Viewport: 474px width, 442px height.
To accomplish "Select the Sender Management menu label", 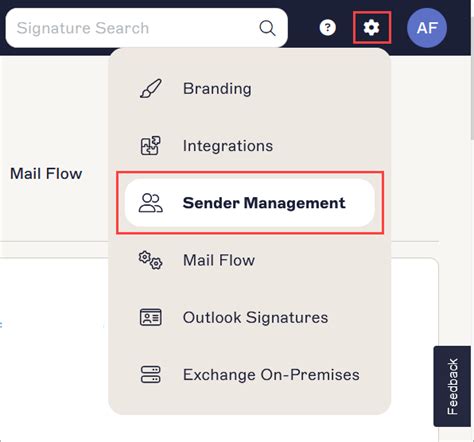I will pyautogui.click(x=264, y=203).
